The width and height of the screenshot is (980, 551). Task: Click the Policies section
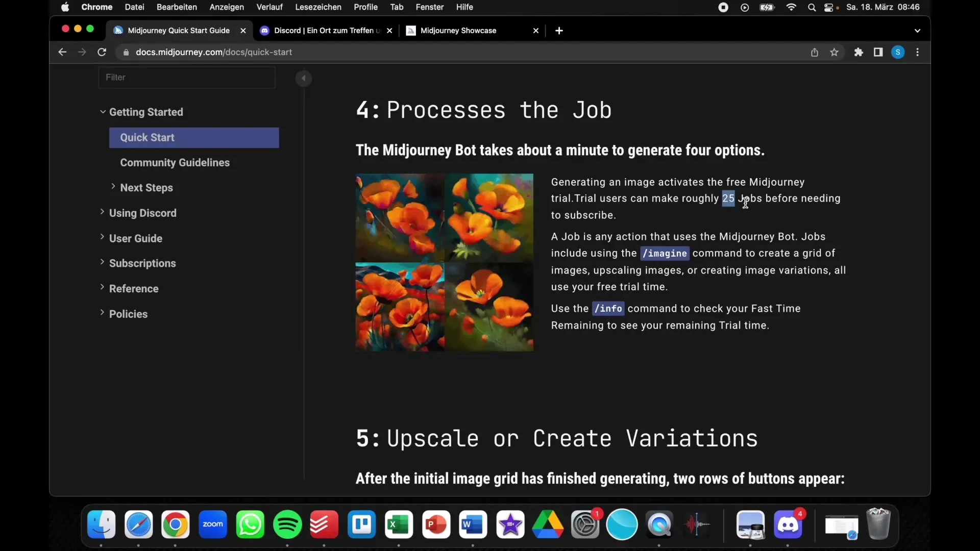click(129, 314)
